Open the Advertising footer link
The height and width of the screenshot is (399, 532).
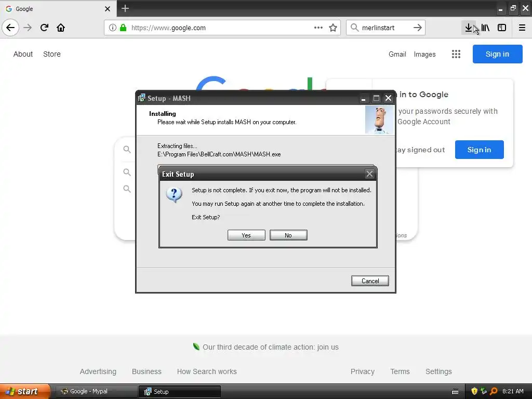pos(98,371)
